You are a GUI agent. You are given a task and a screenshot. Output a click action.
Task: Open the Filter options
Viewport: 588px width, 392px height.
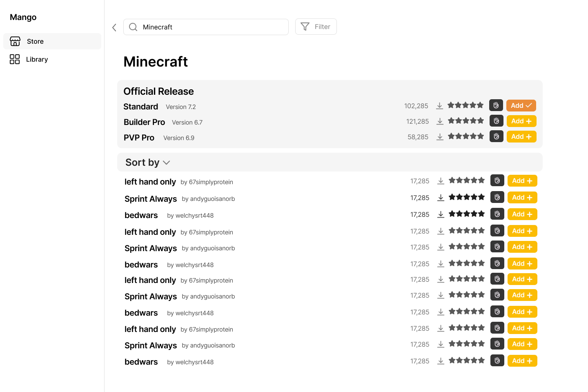pos(316,27)
